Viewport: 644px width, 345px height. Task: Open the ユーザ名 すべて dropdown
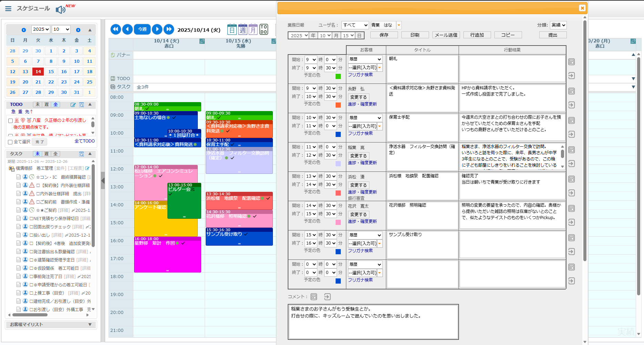coord(355,25)
